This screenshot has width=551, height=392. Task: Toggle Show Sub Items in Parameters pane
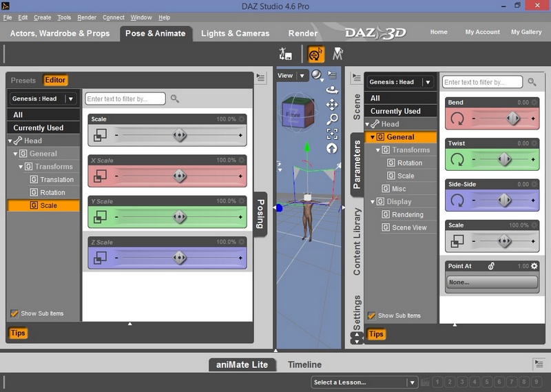coord(371,316)
